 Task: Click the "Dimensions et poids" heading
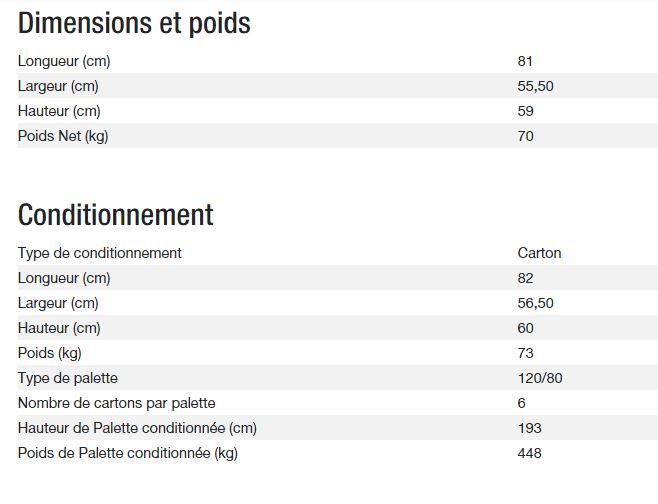click(x=134, y=24)
